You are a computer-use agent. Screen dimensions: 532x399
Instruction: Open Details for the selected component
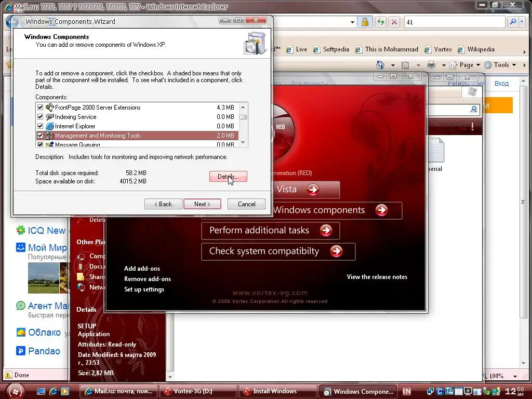(228, 177)
